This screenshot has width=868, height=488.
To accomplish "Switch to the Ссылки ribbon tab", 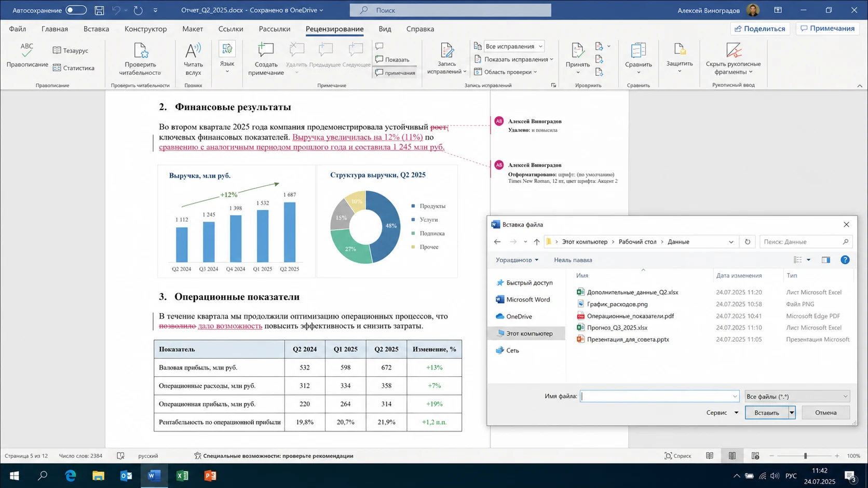I will [230, 29].
